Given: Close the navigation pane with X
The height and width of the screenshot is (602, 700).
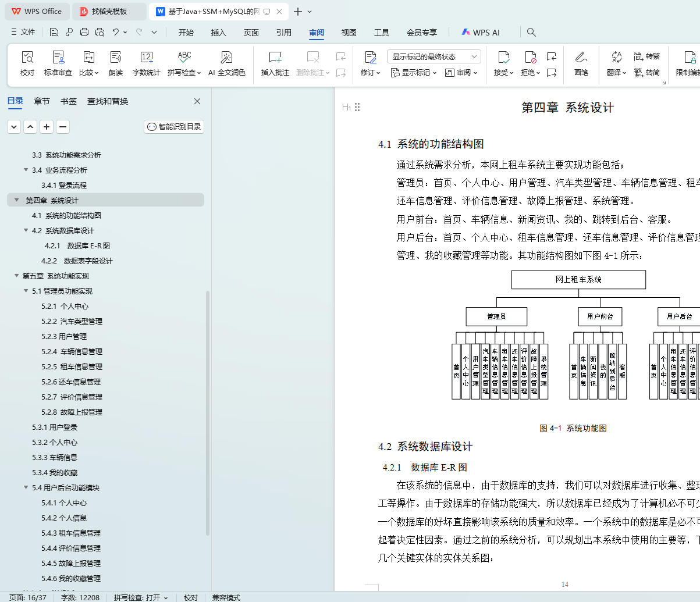Looking at the screenshot, I should 197,101.
